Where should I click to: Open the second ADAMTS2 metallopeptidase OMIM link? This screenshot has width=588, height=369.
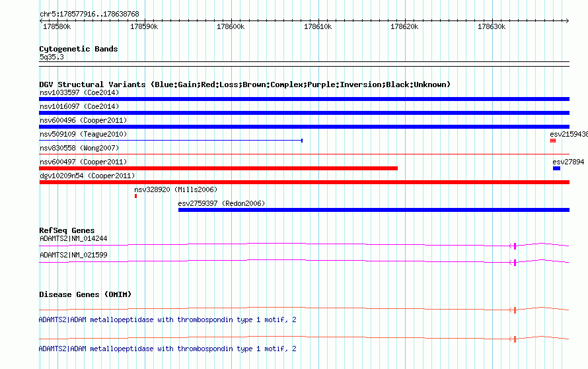point(167,349)
